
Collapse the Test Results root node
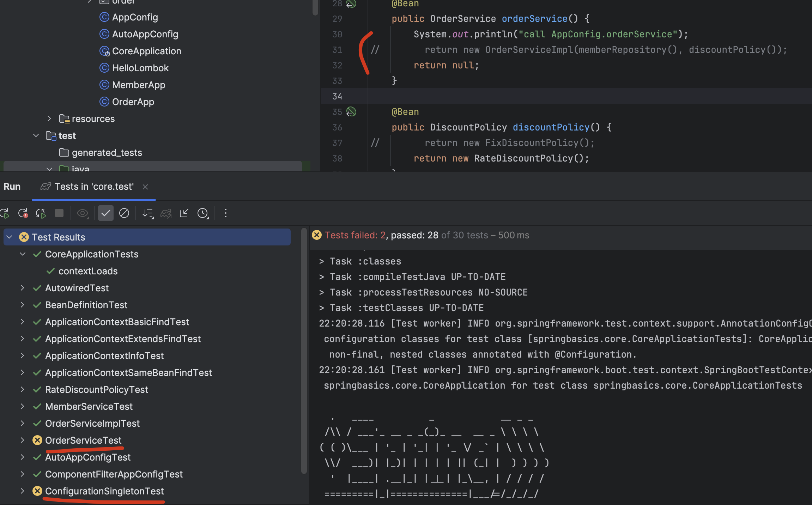10,237
